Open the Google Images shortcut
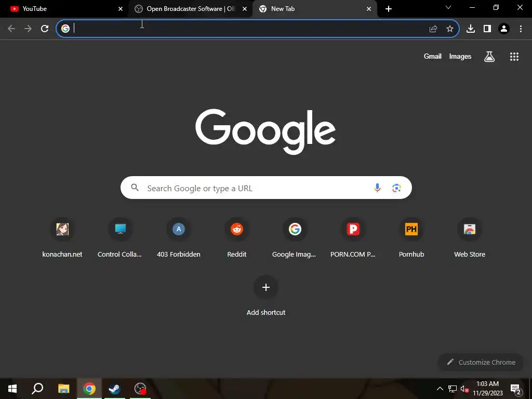 pyautogui.click(x=294, y=238)
